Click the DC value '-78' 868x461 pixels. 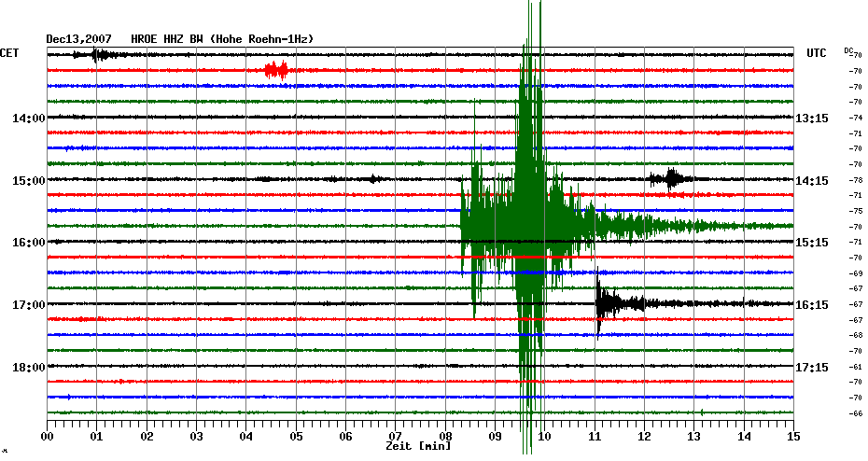pyautogui.click(x=856, y=181)
